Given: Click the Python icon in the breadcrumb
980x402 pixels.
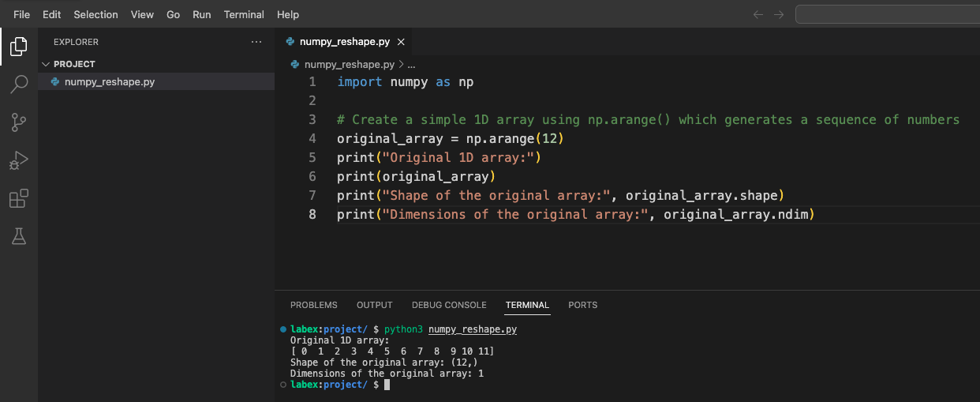Looking at the screenshot, I should pyautogui.click(x=295, y=64).
